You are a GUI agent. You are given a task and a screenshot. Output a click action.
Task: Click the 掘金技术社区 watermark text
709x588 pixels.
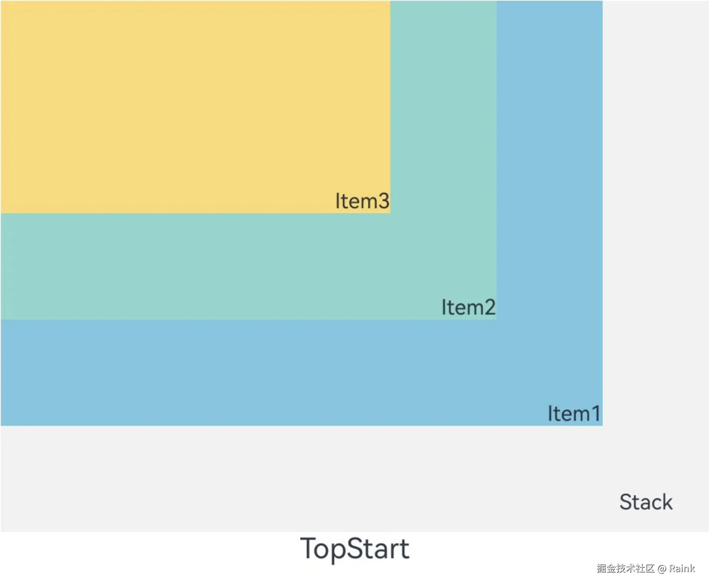(x=625, y=569)
